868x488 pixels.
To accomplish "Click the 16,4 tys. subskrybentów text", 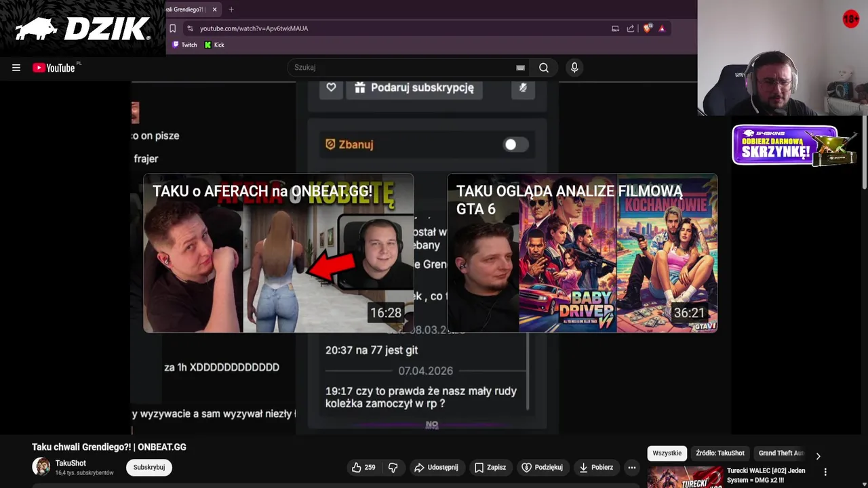I will click(84, 473).
